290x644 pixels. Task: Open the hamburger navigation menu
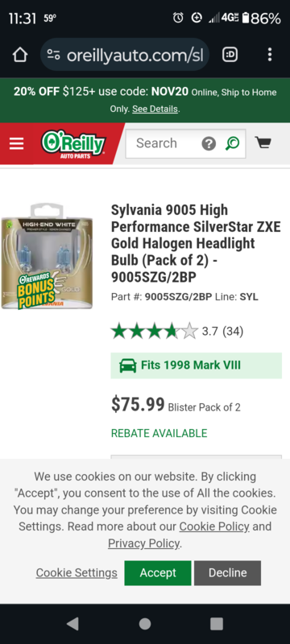coord(16,144)
